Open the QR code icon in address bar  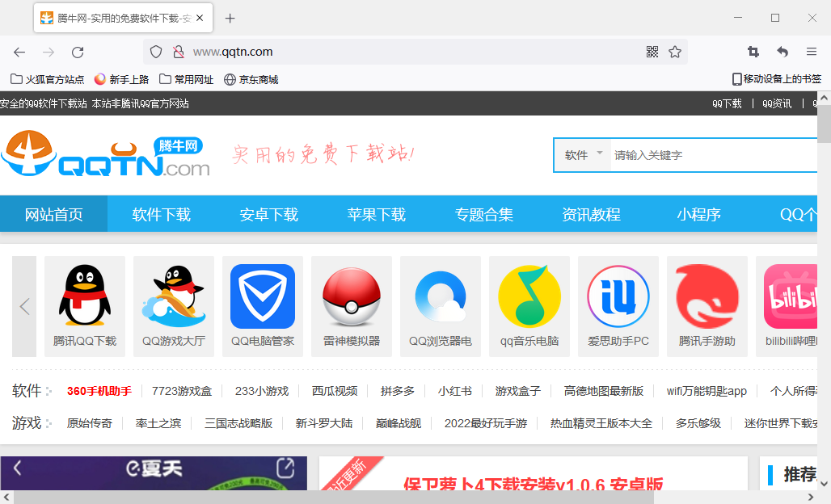coord(652,52)
